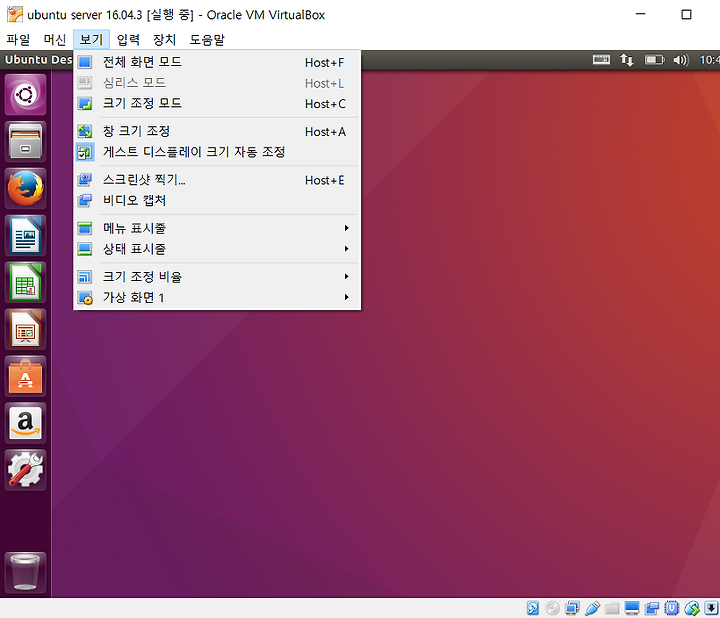Image resolution: width=720 pixels, height=618 pixels.
Task: Start 비디오 캡처 video capture
Action: click(217, 200)
